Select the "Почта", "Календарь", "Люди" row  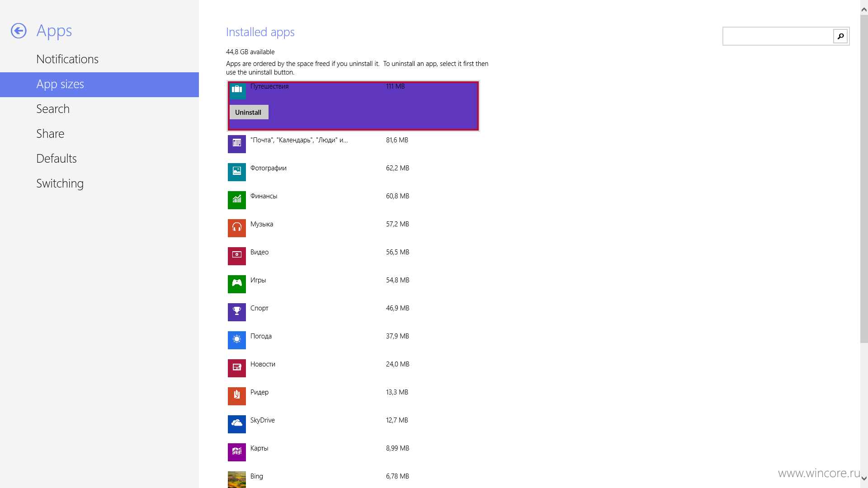(x=299, y=140)
